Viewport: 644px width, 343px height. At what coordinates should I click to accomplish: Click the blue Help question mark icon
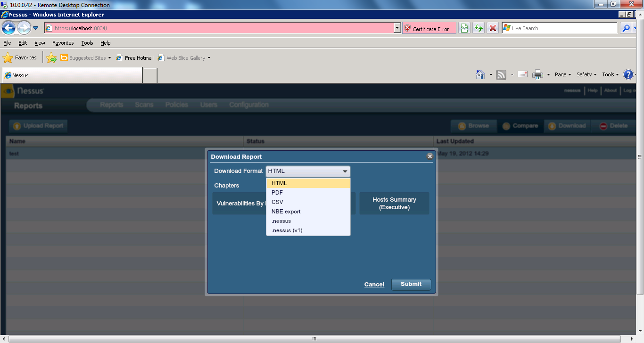(x=628, y=74)
